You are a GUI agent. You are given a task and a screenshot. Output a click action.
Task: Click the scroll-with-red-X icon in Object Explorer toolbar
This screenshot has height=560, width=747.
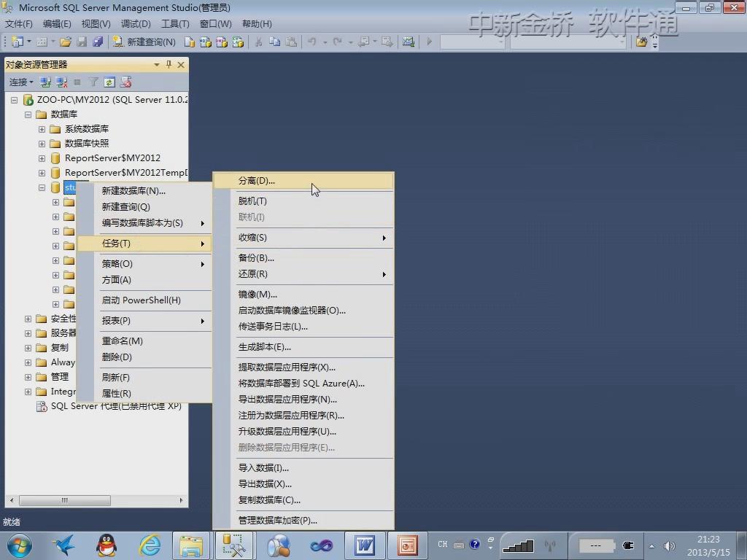[125, 82]
